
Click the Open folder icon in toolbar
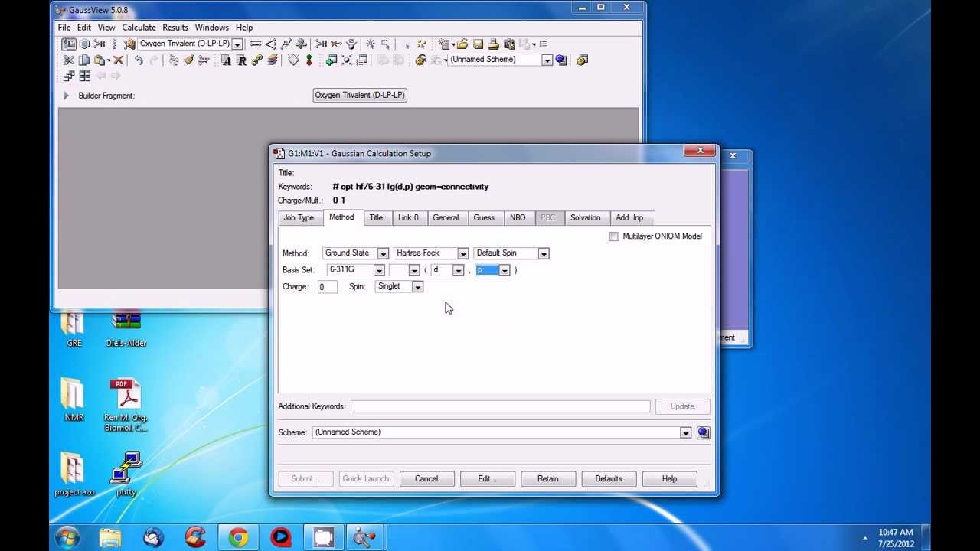click(x=462, y=44)
